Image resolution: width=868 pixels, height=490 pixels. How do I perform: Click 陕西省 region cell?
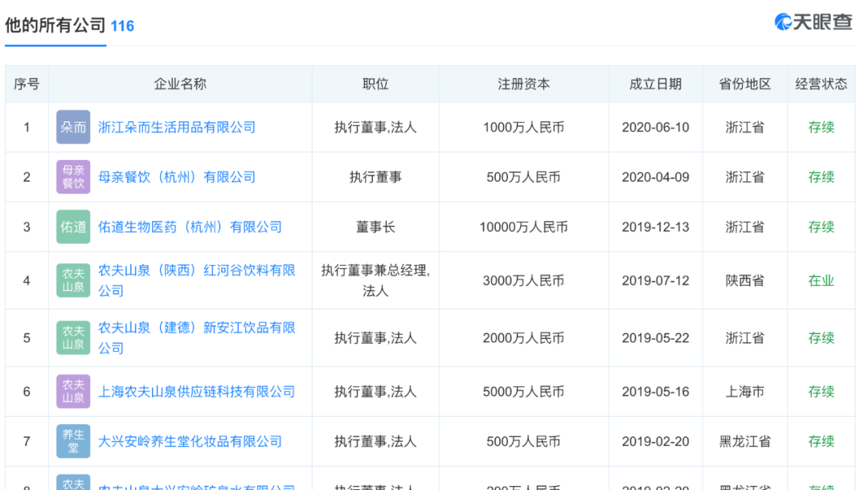744,280
